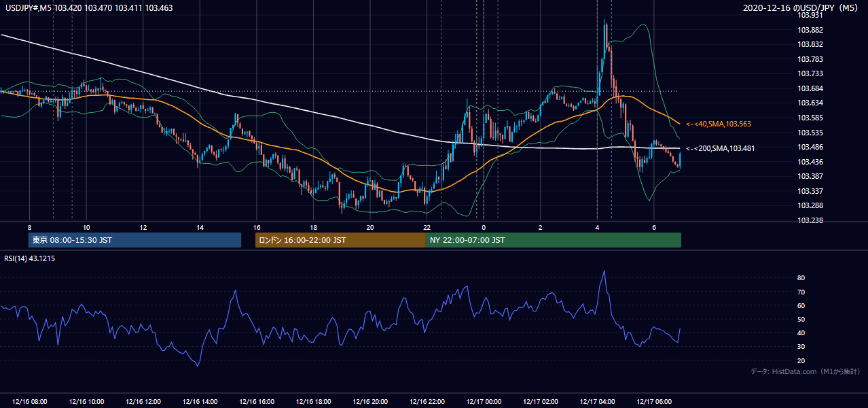Click the 12/17 04:00 time label
The width and height of the screenshot is (868, 408).
click(597, 402)
